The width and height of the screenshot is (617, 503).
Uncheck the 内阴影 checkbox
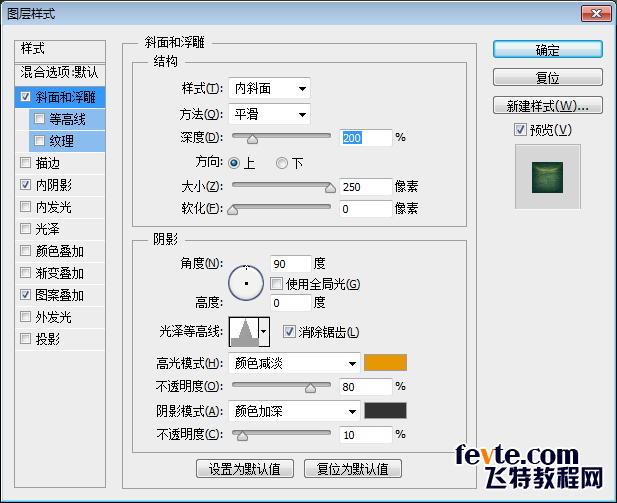point(26,185)
